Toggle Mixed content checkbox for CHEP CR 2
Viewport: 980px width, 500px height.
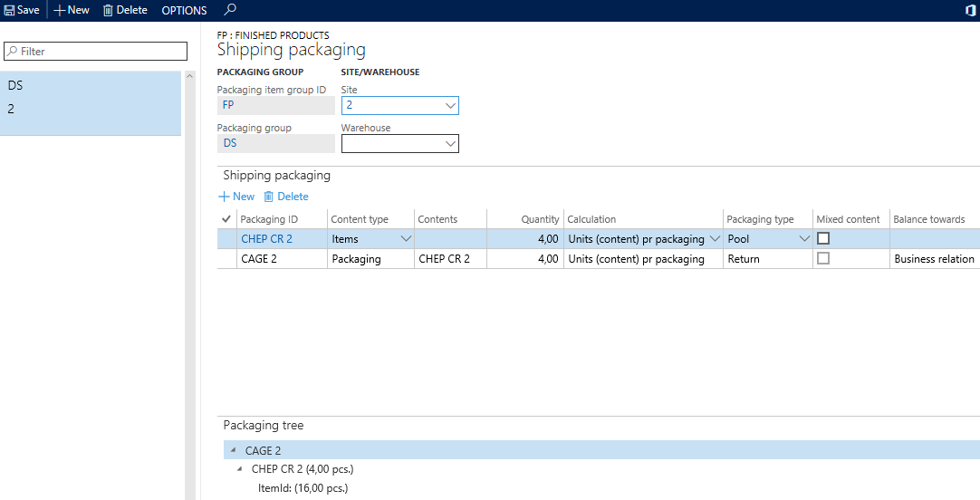click(823, 238)
